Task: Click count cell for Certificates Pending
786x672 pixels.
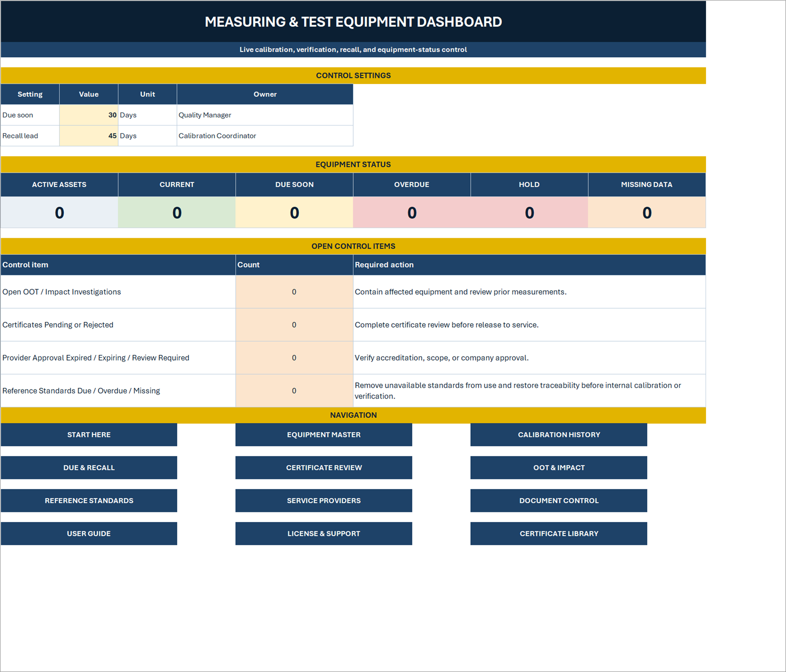Action: [294, 325]
